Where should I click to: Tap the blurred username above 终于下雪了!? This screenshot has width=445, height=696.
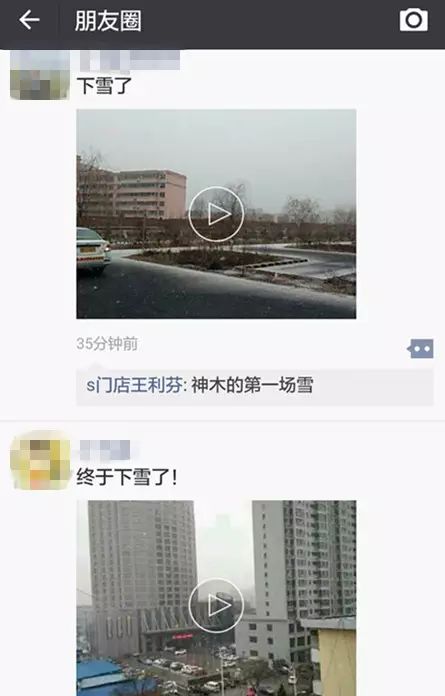[106, 450]
